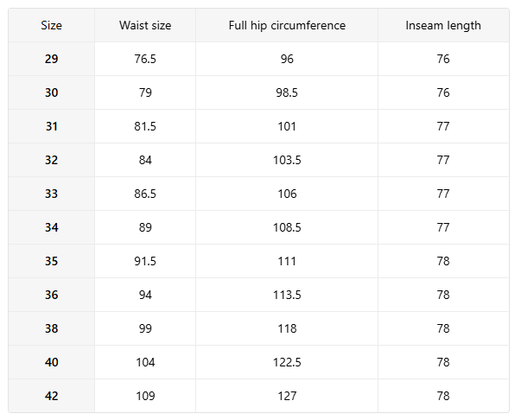Select the 109 waist size cell
Viewport: 521px width, 420px height.
pos(145,396)
